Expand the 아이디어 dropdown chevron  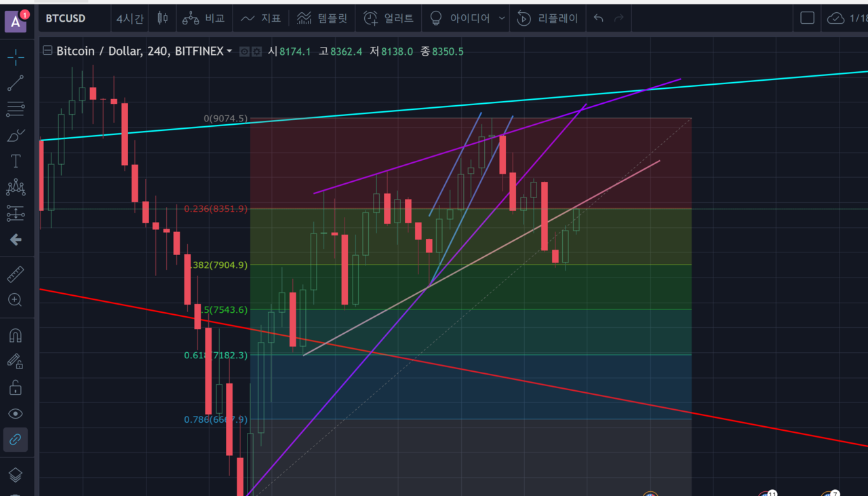pos(502,18)
